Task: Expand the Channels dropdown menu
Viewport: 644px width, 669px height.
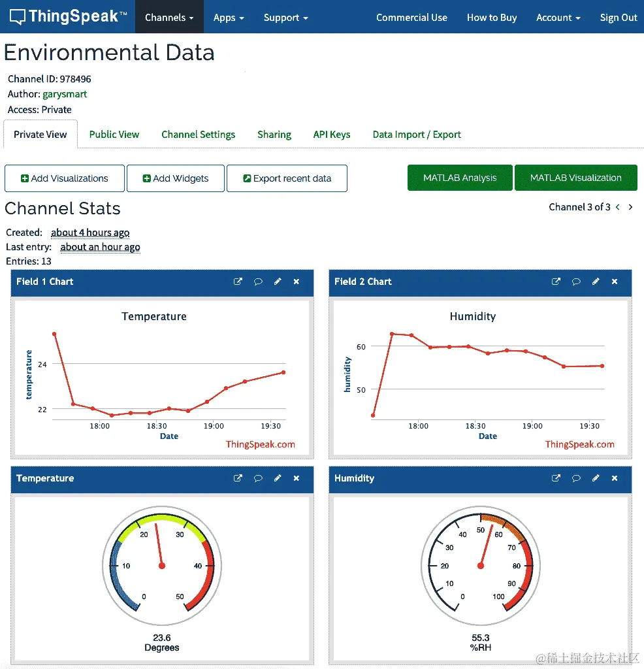Action: (x=169, y=17)
